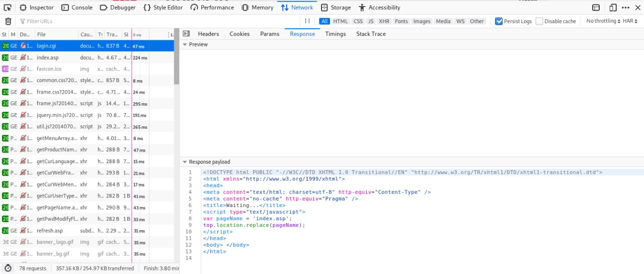Open the devtools three-dot options menu

[626, 8]
